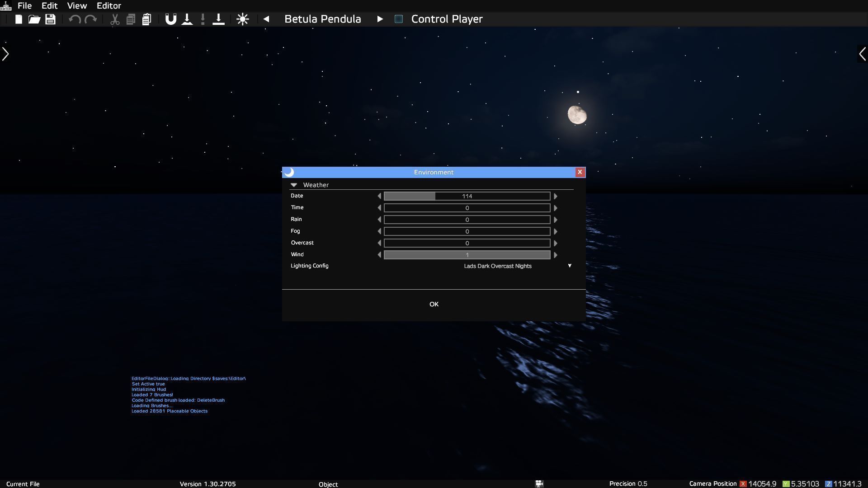The width and height of the screenshot is (868, 488).
Task: Click the Undo arrow icon
Action: [75, 19]
